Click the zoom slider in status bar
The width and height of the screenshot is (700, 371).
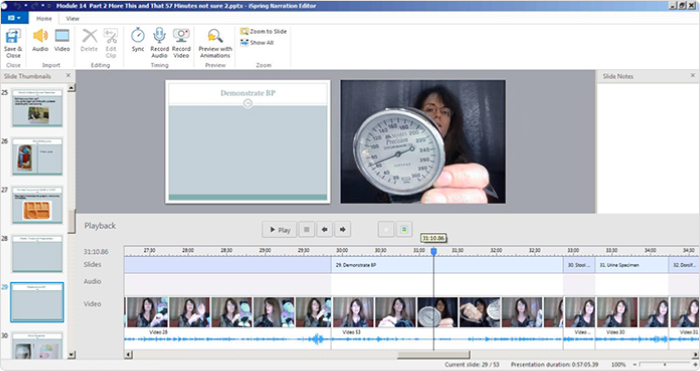(x=665, y=365)
